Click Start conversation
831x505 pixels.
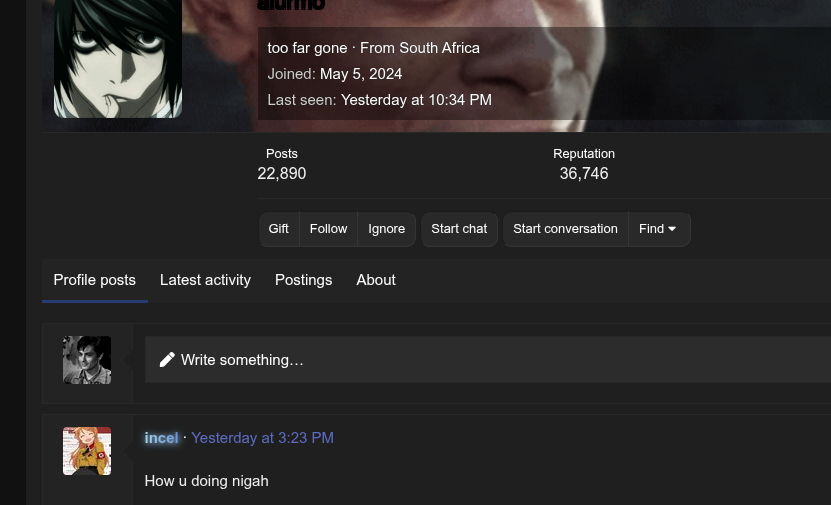[x=565, y=229]
